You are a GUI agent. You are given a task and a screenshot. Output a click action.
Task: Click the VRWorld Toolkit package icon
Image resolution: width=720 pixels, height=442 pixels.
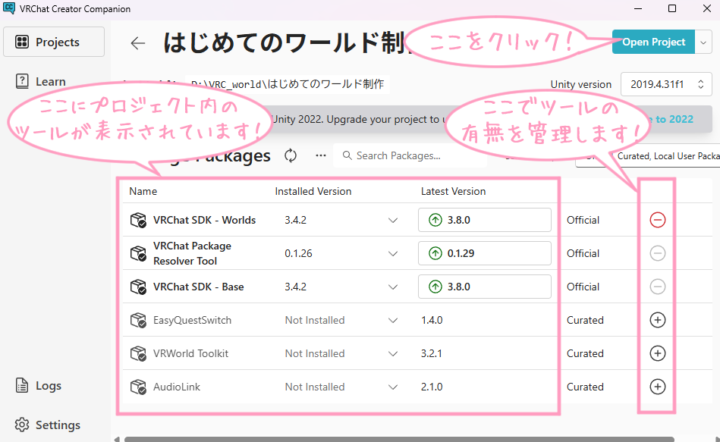click(x=138, y=353)
